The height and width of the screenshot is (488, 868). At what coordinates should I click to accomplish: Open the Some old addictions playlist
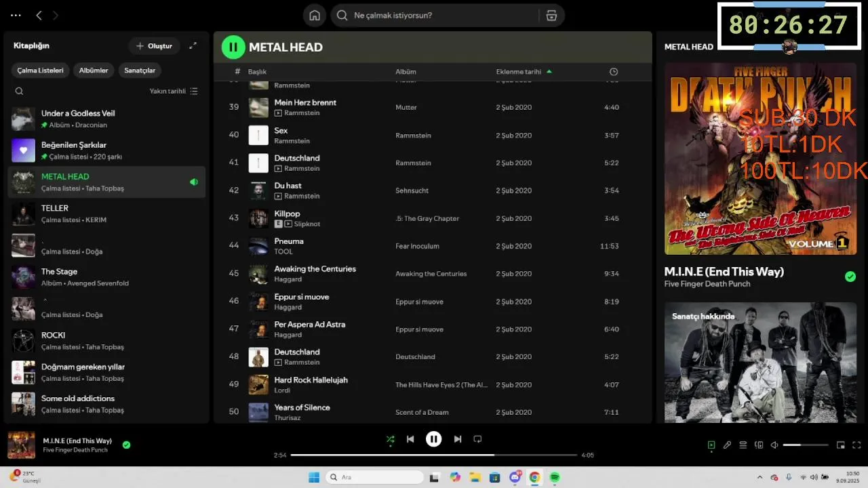[106, 404]
